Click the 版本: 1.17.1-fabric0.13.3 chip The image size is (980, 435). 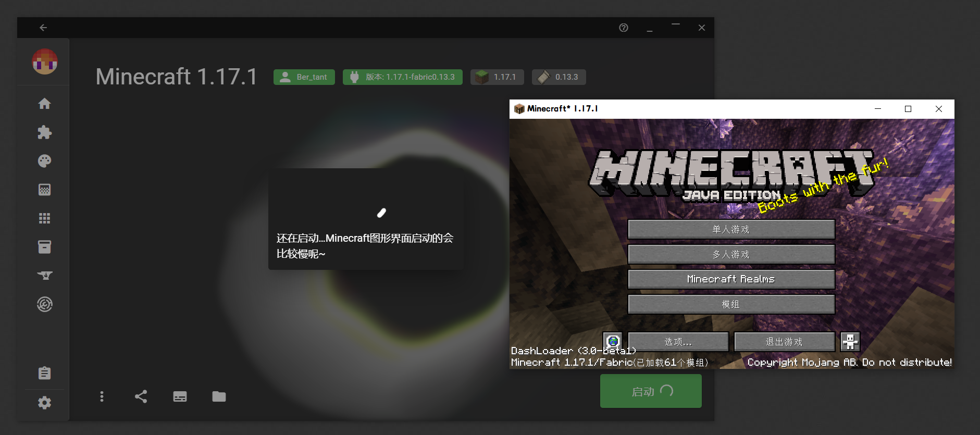point(403,77)
